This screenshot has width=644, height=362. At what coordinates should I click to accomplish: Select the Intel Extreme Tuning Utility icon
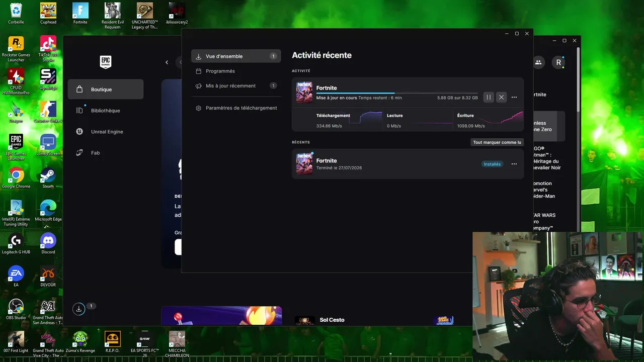coord(16,213)
